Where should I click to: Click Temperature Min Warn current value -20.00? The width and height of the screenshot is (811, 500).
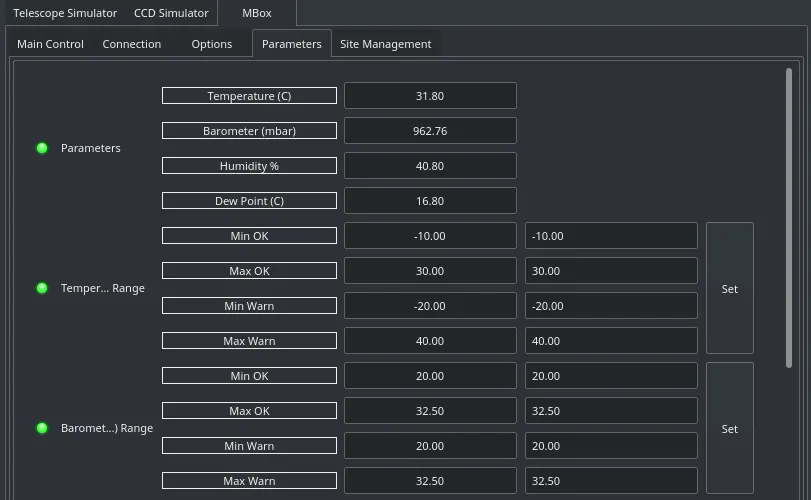pyautogui.click(x=430, y=306)
